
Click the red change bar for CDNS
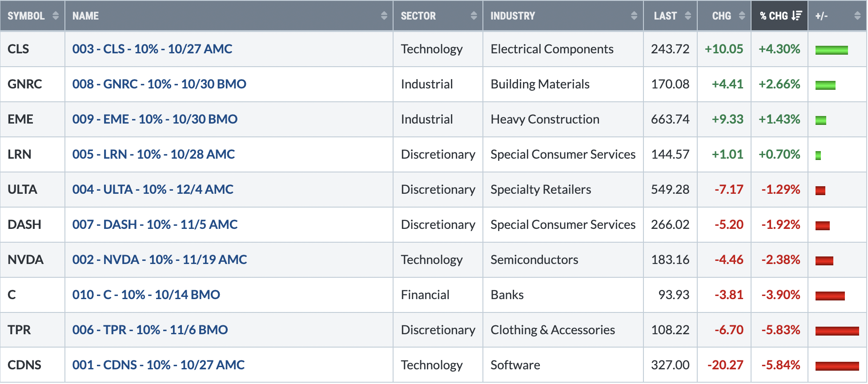pos(837,366)
